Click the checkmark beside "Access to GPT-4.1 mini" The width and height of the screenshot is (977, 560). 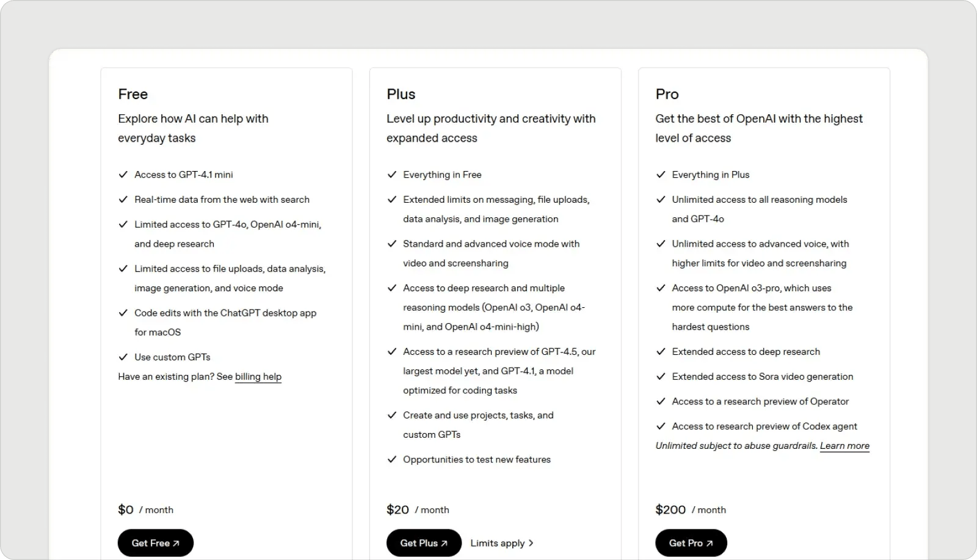click(123, 175)
